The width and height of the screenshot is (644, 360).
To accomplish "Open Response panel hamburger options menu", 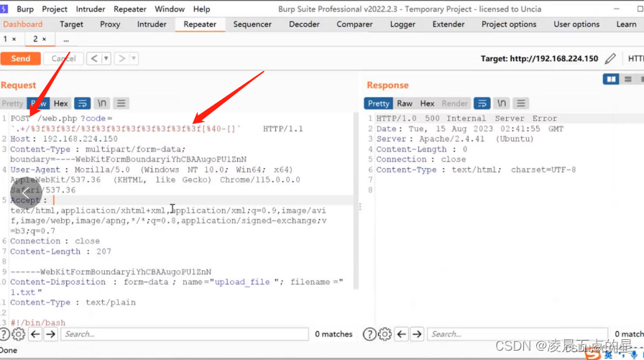I will 521,103.
